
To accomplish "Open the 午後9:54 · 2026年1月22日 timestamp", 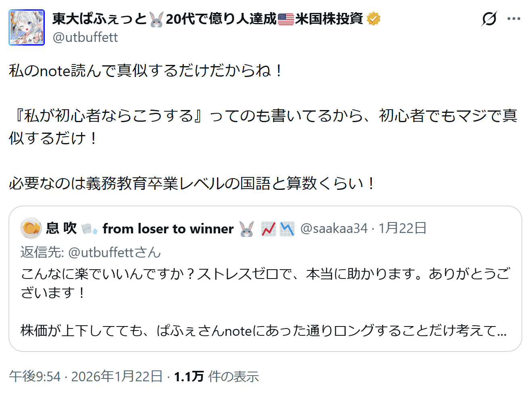I will 86,376.
